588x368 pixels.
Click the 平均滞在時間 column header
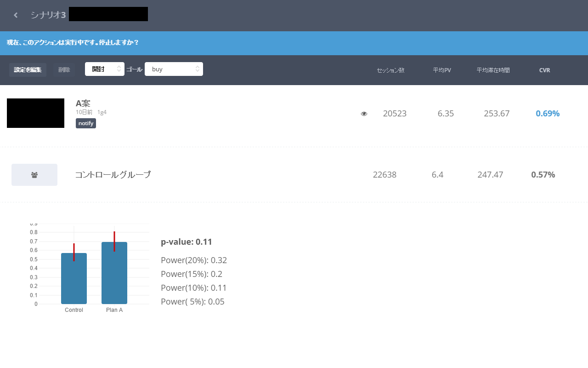(493, 70)
